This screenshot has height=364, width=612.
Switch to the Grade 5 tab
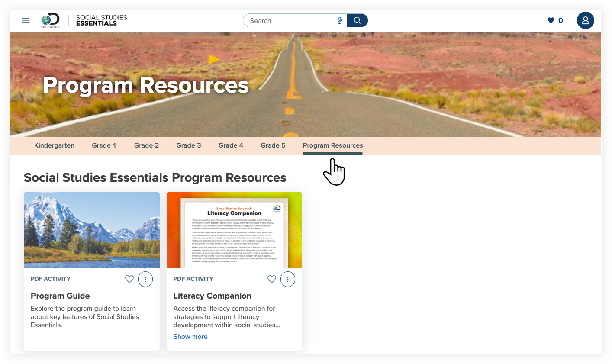(273, 145)
